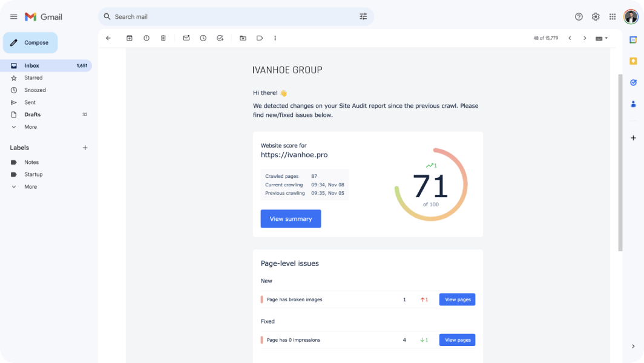Open the Google account avatar
Image resolution: width=644 pixels, height=363 pixels.
tap(631, 17)
